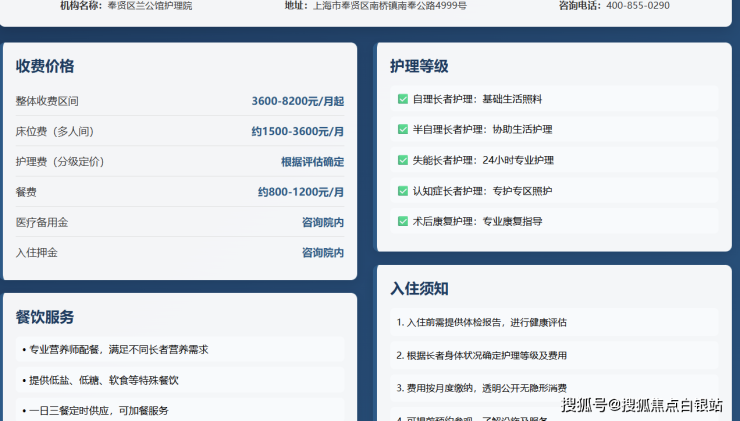This screenshot has width=740, height=421.
Task: Click the price 3600-8200元/月起
Action: [298, 101]
